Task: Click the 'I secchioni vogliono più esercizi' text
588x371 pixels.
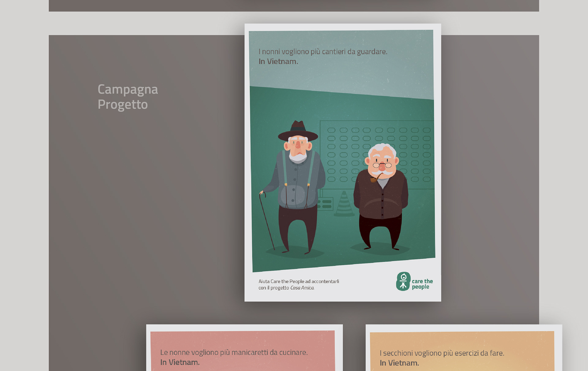Action: tap(442, 353)
